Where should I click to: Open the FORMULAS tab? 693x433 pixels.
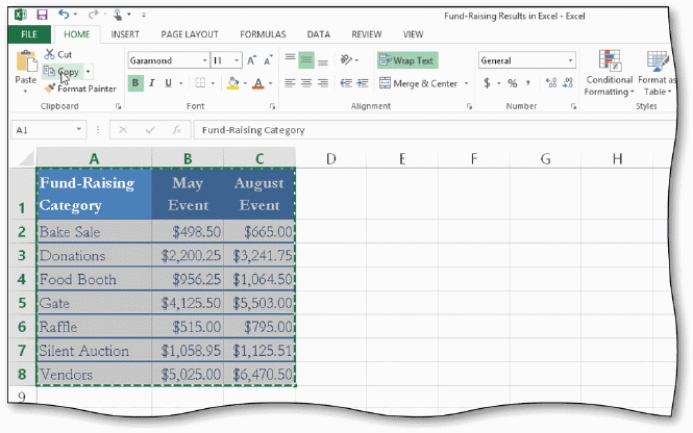[263, 34]
